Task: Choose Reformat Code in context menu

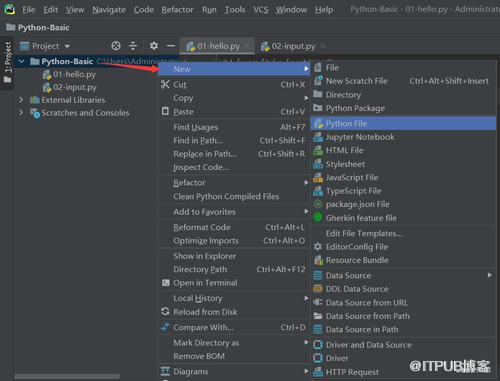Action: [x=233, y=227]
